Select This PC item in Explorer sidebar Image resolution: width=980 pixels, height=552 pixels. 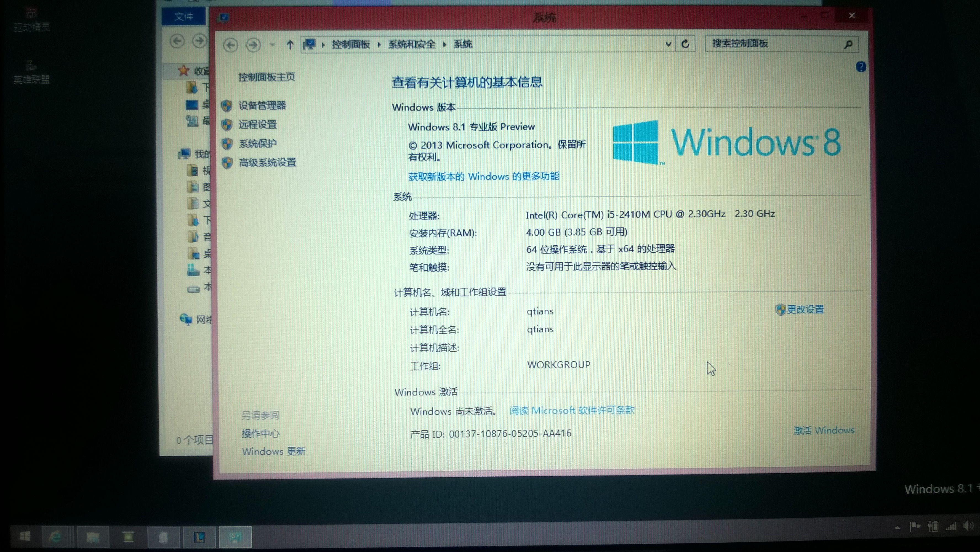click(x=195, y=154)
